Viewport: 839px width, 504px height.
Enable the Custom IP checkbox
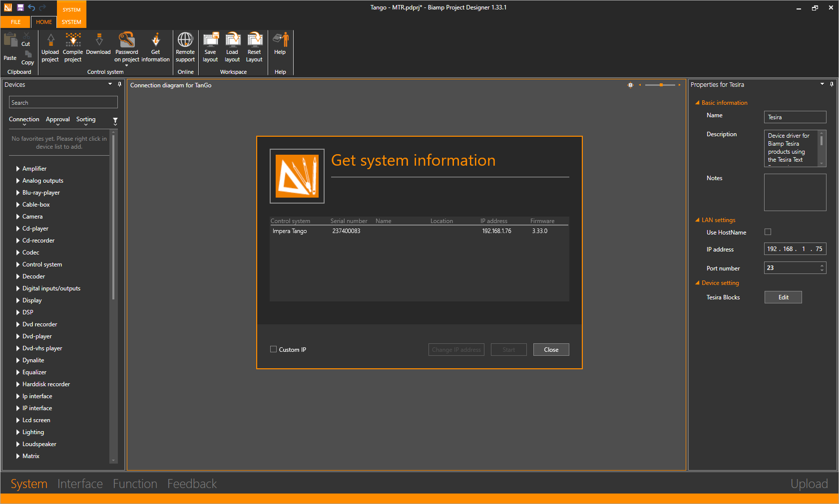tap(273, 349)
